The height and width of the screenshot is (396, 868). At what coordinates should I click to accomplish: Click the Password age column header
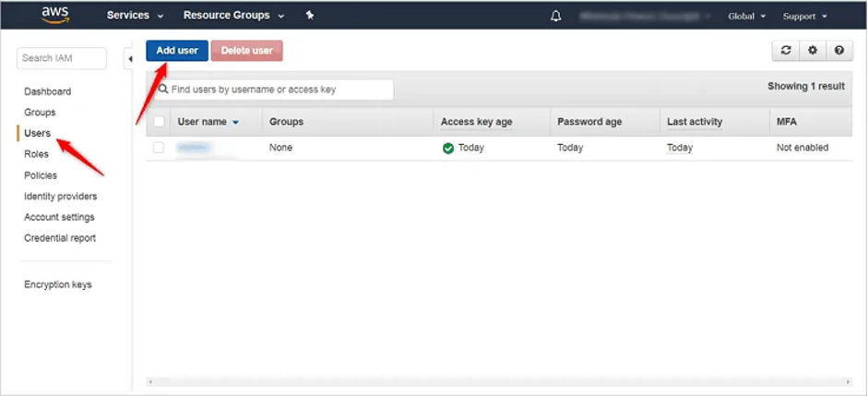click(x=589, y=121)
